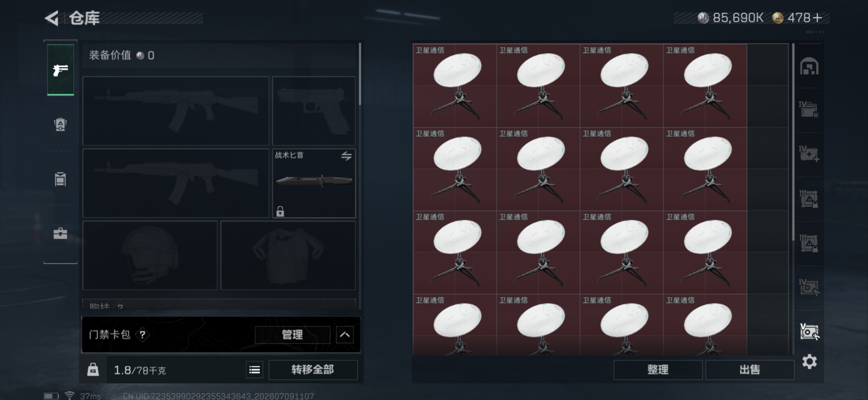The image size is (868, 400).
Task: Select fourth-row first-column 卫星通信 dish item
Action: coord(455,325)
